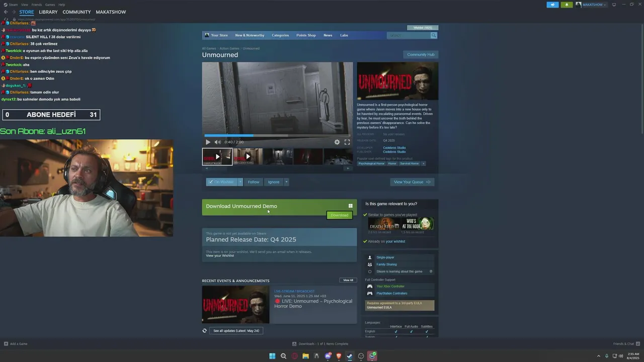
Task: Open video player settings gear
Action: 337,142
